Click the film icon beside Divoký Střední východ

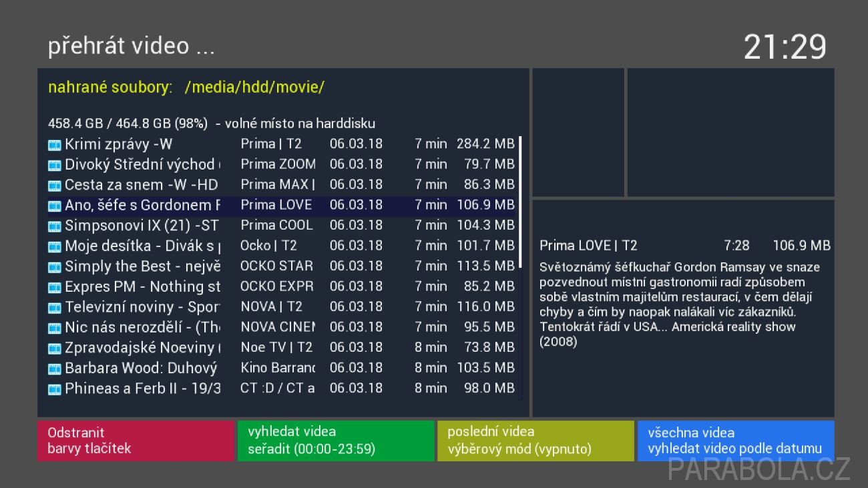pyautogui.click(x=54, y=165)
